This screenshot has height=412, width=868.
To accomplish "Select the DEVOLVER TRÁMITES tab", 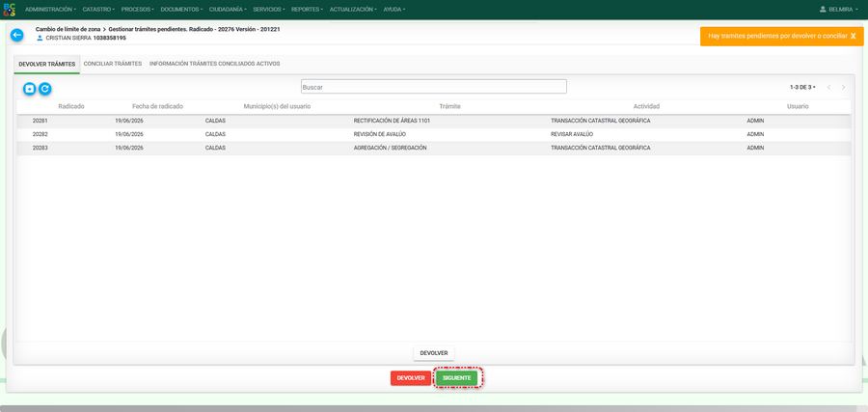I will click(x=47, y=65).
